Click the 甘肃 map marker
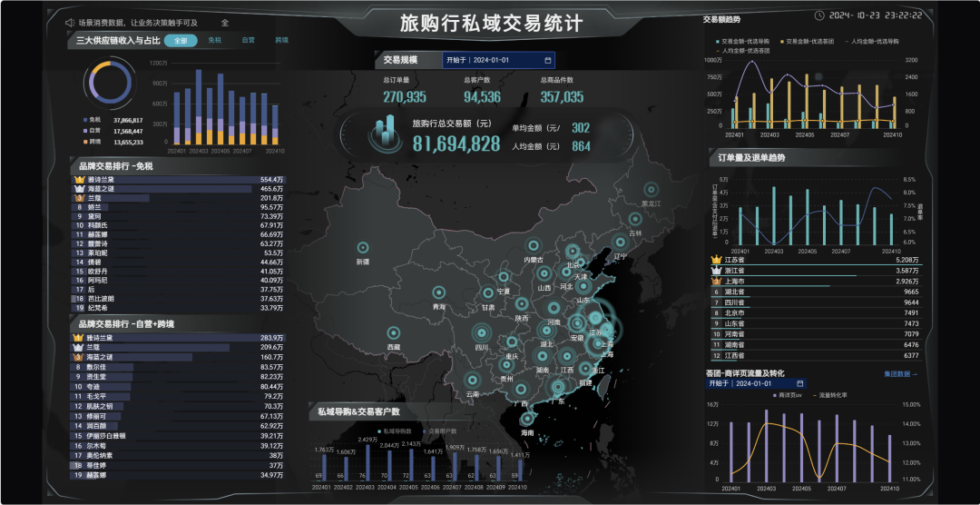This screenshot has width=980, height=505. (x=488, y=292)
